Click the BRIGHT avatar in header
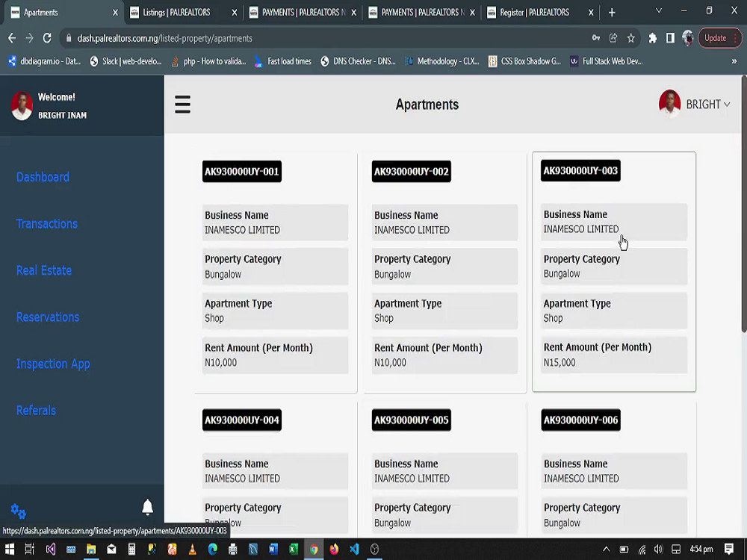The height and width of the screenshot is (560, 747). point(669,103)
